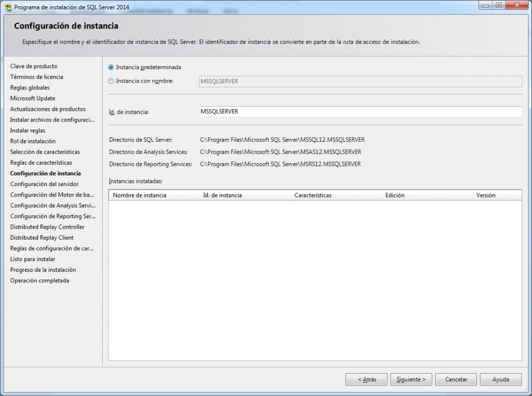Select Selección de características step
The height and width of the screenshot is (396, 532).
[45, 152]
